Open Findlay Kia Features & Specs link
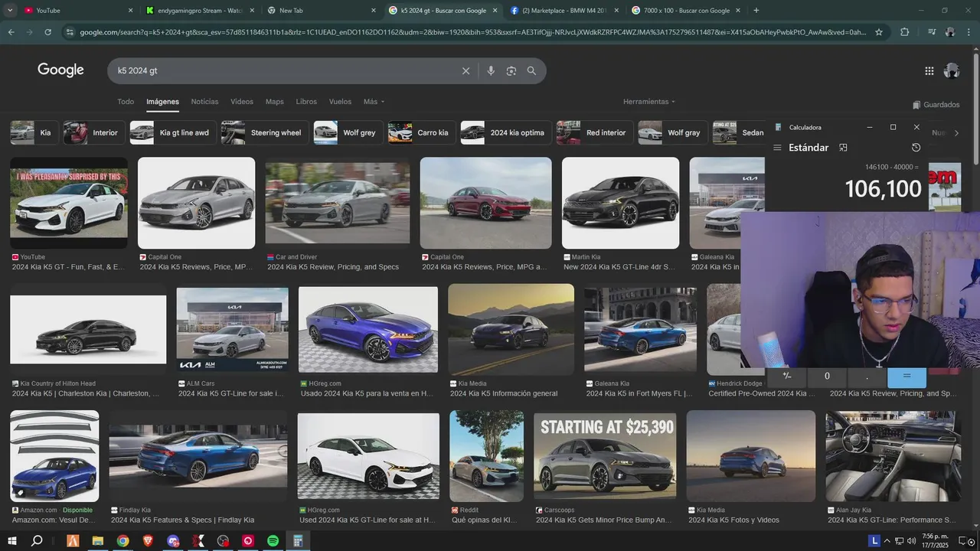980x551 pixels. coord(182,520)
